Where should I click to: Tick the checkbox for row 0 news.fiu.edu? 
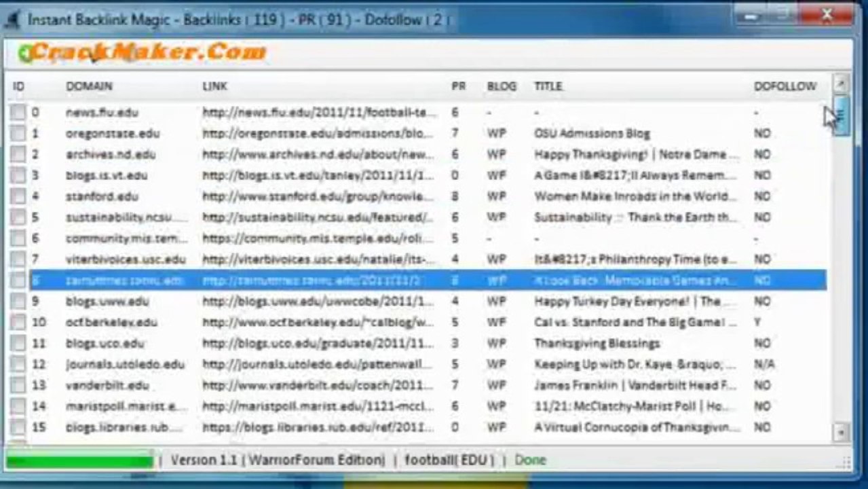(18, 112)
